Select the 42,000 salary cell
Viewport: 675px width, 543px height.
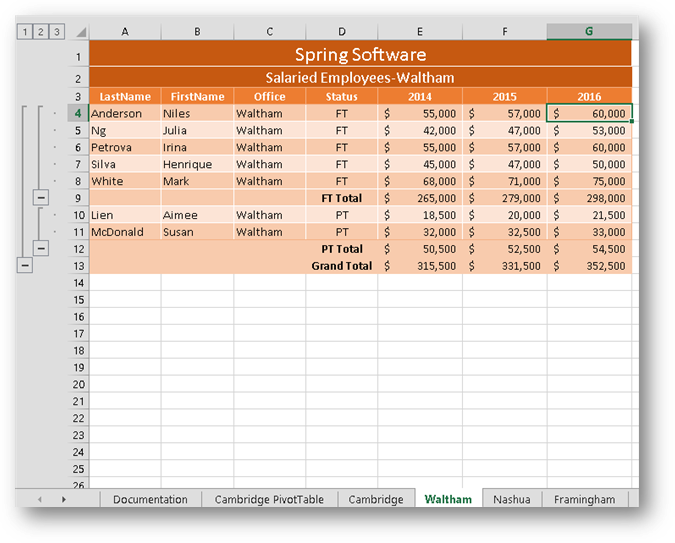click(420, 130)
